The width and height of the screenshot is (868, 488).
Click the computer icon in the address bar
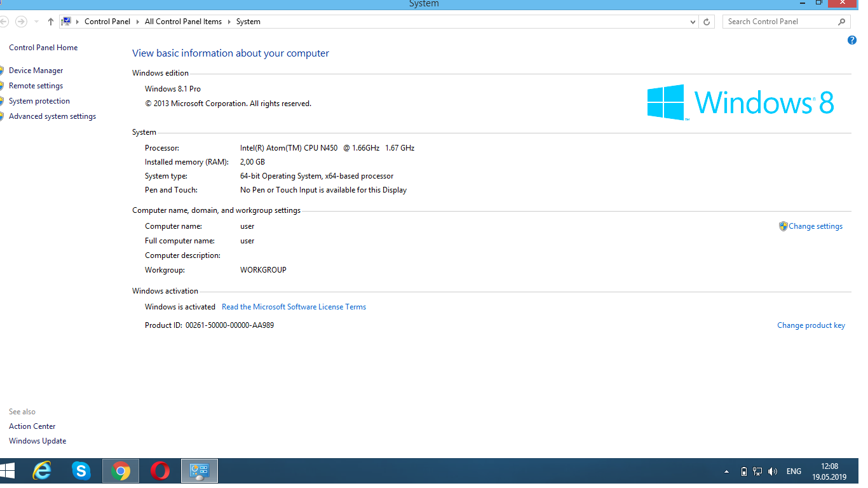tap(66, 22)
